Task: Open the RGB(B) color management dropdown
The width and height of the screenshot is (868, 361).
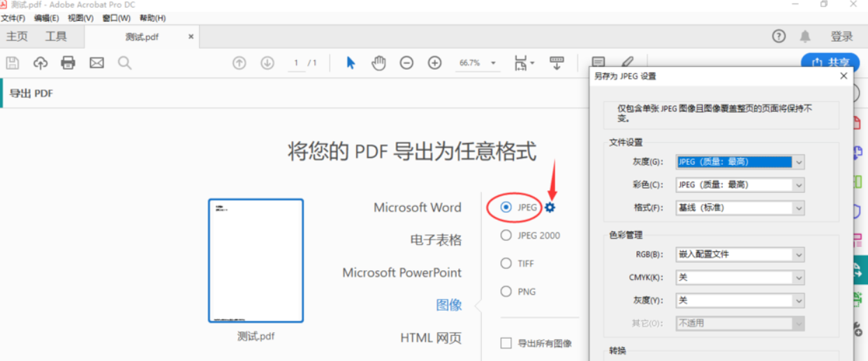Action: pos(740,254)
